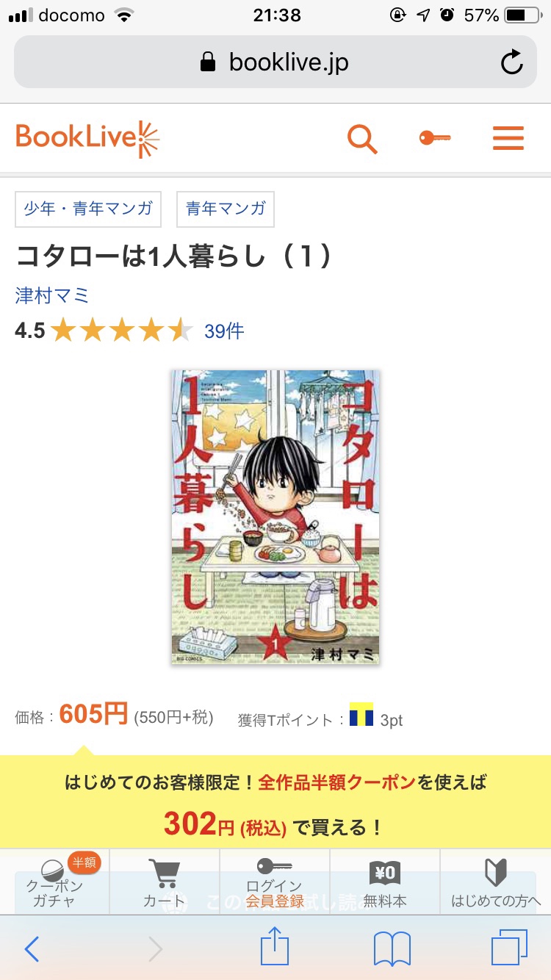
Task: Select the 青年マンガ category tag
Action: coord(226,209)
